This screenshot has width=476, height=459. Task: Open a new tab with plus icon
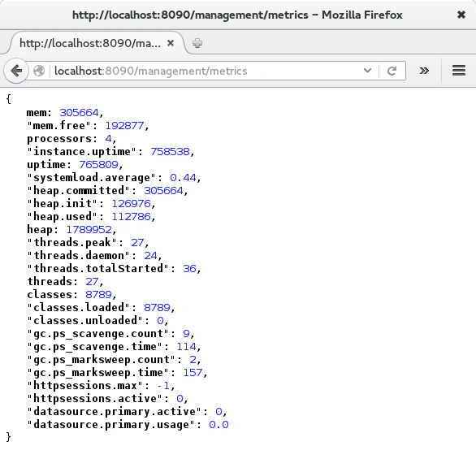[197, 43]
